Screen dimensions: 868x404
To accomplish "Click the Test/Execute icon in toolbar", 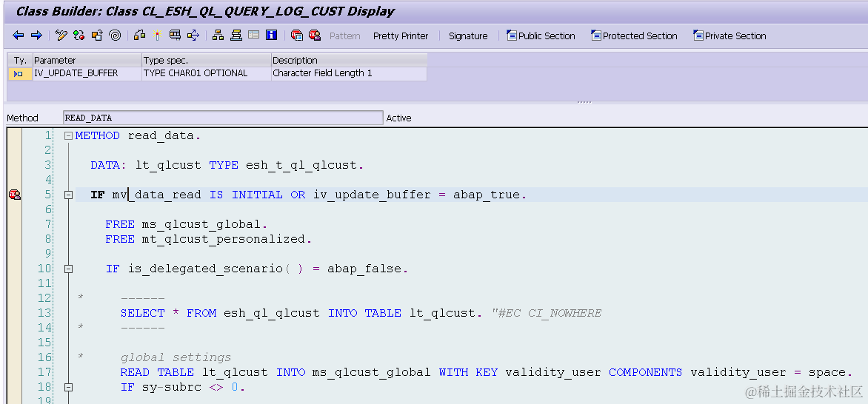I will (175, 36).
